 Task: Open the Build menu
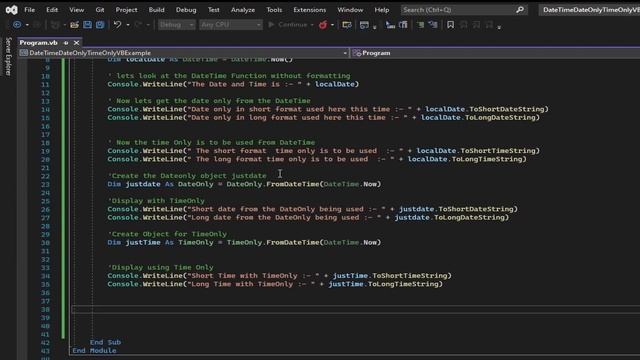tap(156, 10)
